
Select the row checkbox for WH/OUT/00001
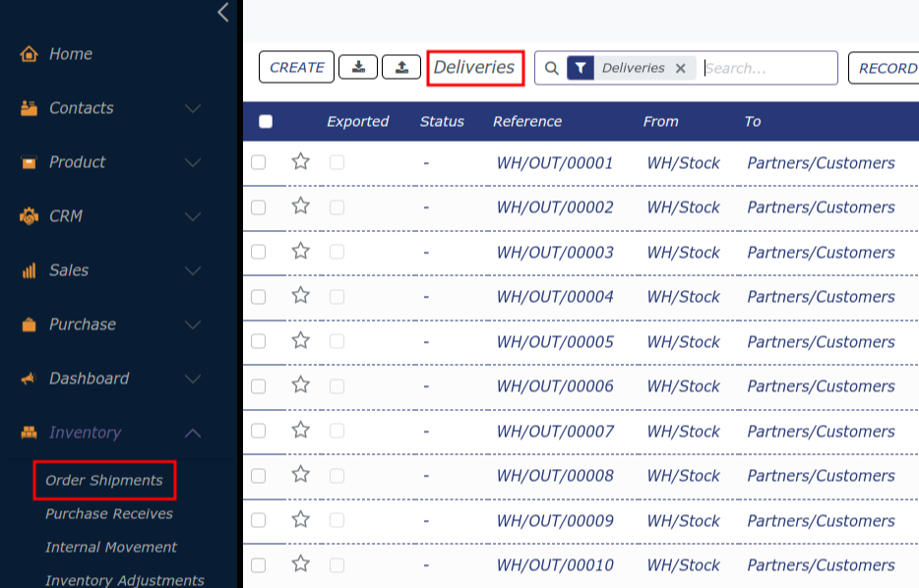coord(259,162)
